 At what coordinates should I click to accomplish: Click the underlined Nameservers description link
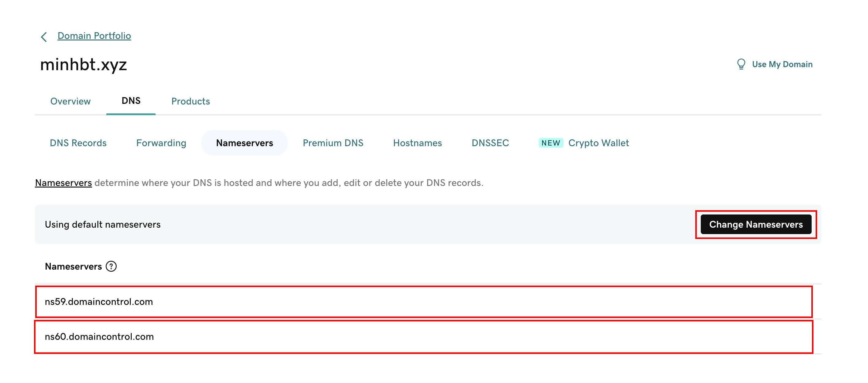pos(63,183)
